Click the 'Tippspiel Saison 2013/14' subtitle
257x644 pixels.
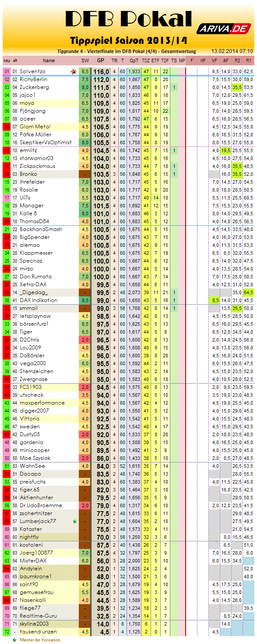(128, 40)
